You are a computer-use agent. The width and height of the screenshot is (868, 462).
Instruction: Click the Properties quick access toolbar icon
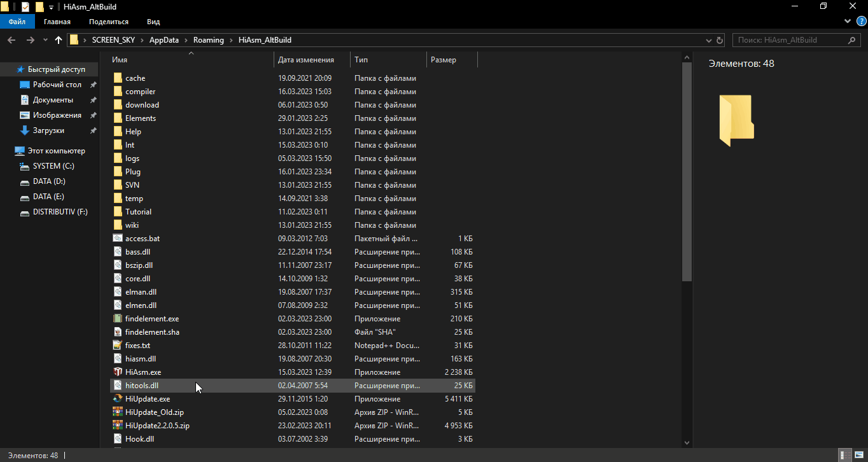click(25, 6)
